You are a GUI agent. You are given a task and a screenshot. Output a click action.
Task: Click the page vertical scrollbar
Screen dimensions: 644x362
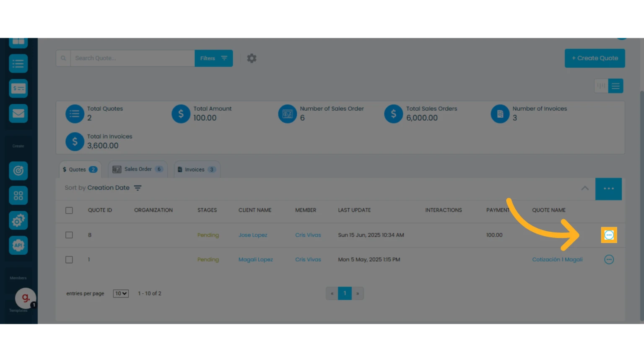[641, 205]
